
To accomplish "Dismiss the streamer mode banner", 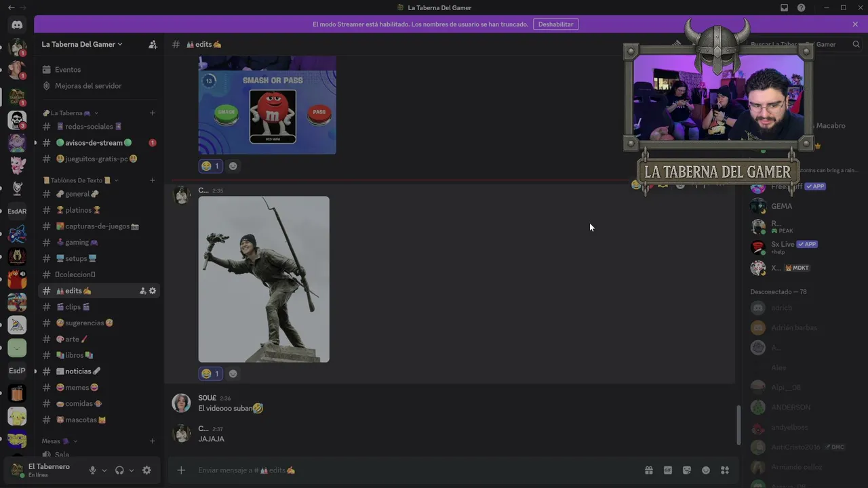I will [855, 24].
